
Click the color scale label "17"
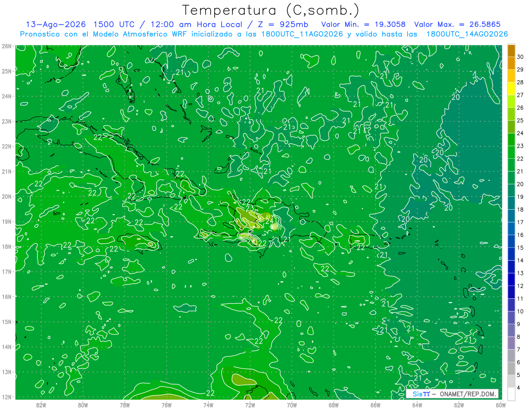click(520, 222)
